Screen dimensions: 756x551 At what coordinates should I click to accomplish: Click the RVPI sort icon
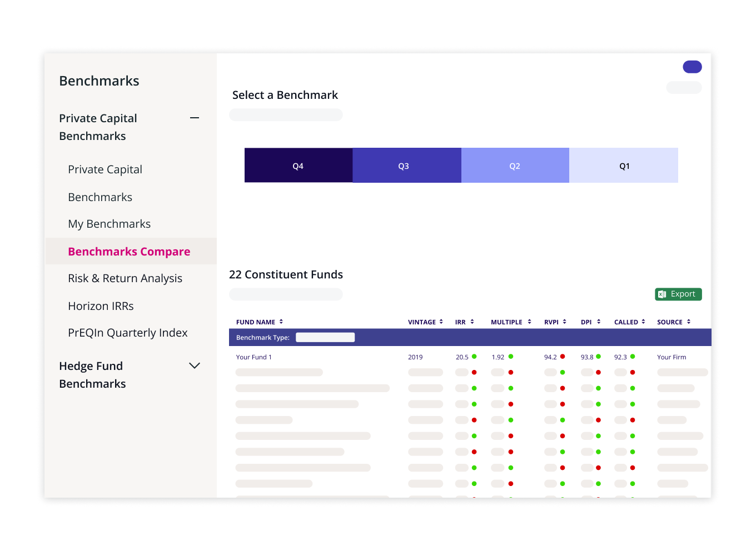pyautogui.click(x=564, y=322)
